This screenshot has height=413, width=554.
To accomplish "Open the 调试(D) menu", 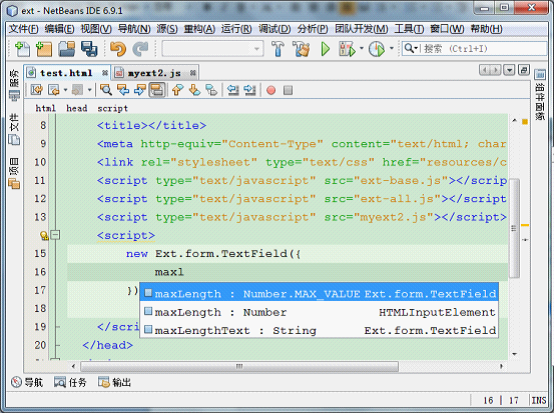I will pyautogui.click(x=275, y=29).
